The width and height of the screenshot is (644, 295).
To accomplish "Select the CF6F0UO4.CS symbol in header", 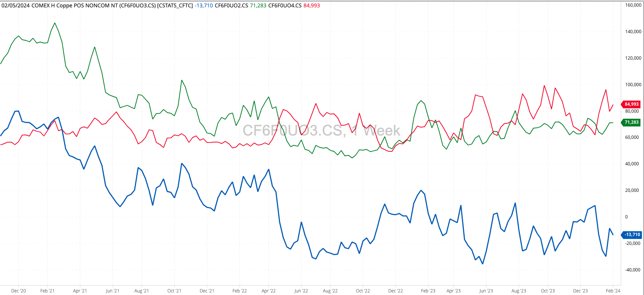I will 285,6.
